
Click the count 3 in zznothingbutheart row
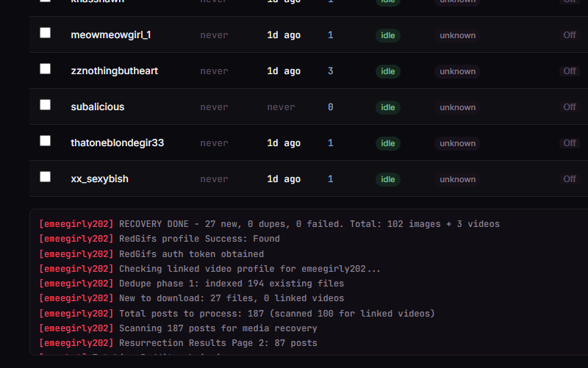(x=330, y=71)
